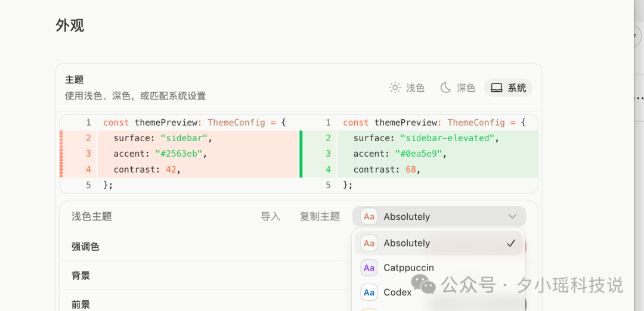Click the 外观 page heading
The image size is (644, 311).
tap(70, 26)
